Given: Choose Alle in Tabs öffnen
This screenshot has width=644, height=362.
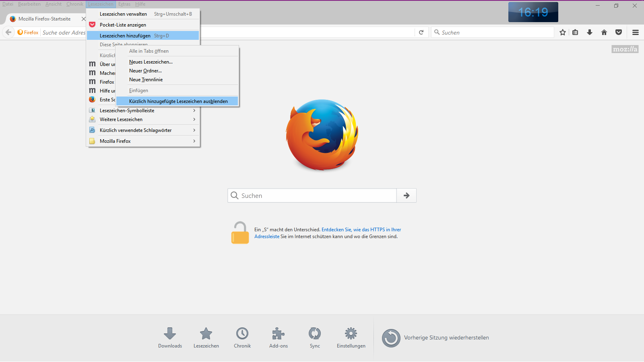Looking at the screenshot, I should pos(177,51).
